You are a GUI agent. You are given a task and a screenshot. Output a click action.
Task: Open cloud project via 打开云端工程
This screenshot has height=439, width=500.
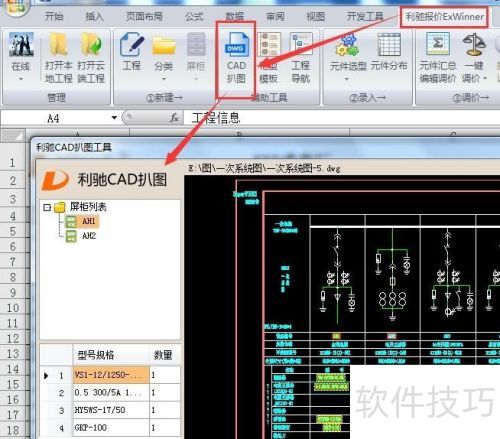pyautogui.click(x=91, y=57)
